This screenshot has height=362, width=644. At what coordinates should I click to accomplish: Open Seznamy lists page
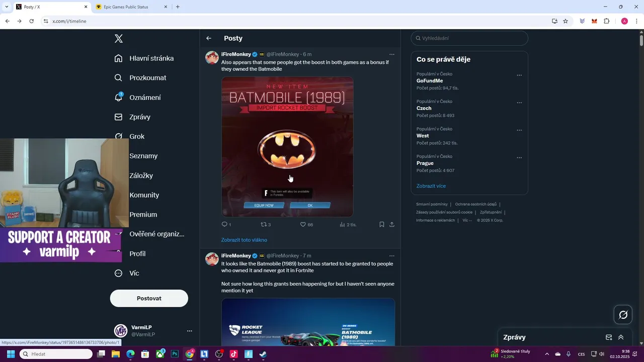pos(143,156)
